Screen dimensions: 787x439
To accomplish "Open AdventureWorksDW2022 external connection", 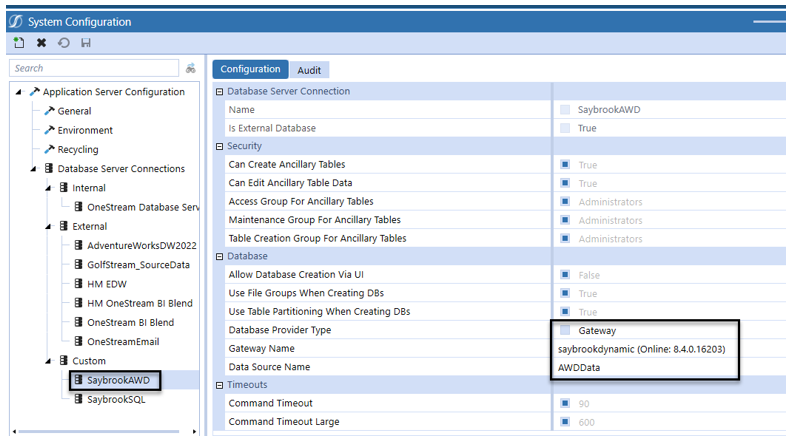I will click(x=141, y=245).
